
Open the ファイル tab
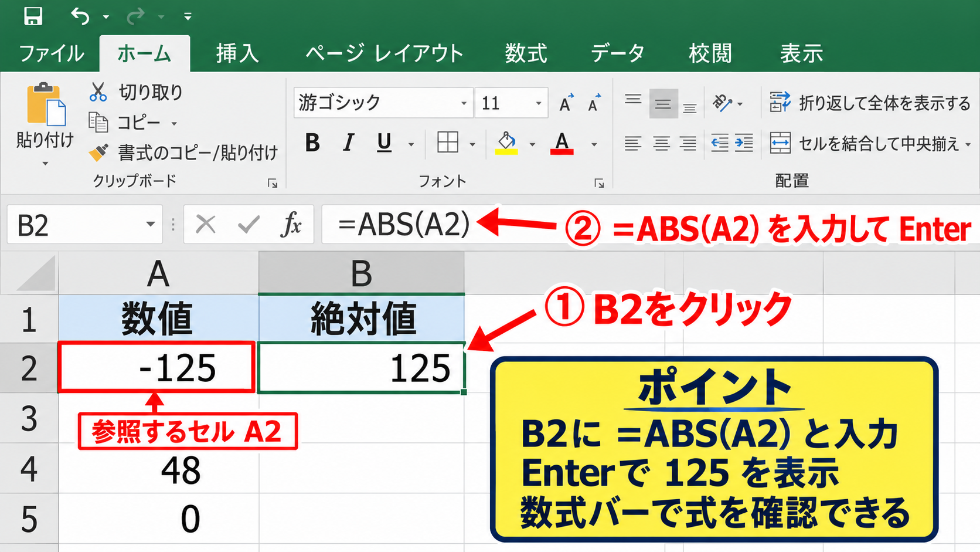click(52, 53)
